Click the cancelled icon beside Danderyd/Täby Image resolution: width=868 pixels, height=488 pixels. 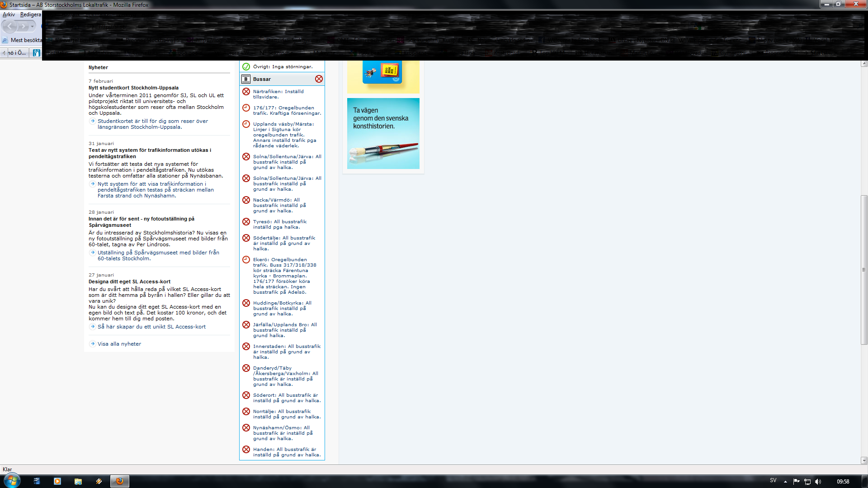[246, 368]
